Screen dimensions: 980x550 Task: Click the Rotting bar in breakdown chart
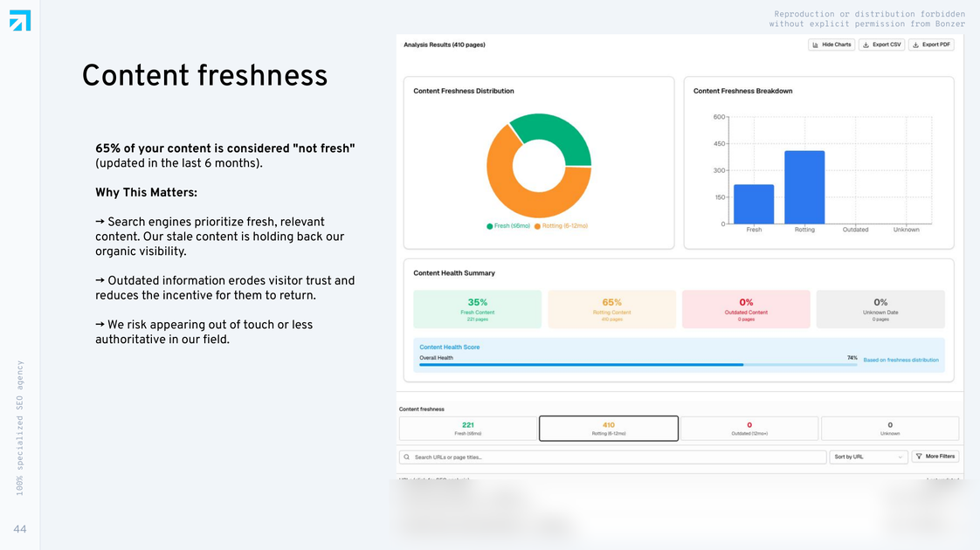pos(804,188)
